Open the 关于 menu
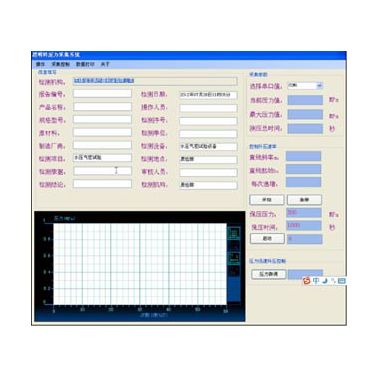 click(x=105, y=64)
